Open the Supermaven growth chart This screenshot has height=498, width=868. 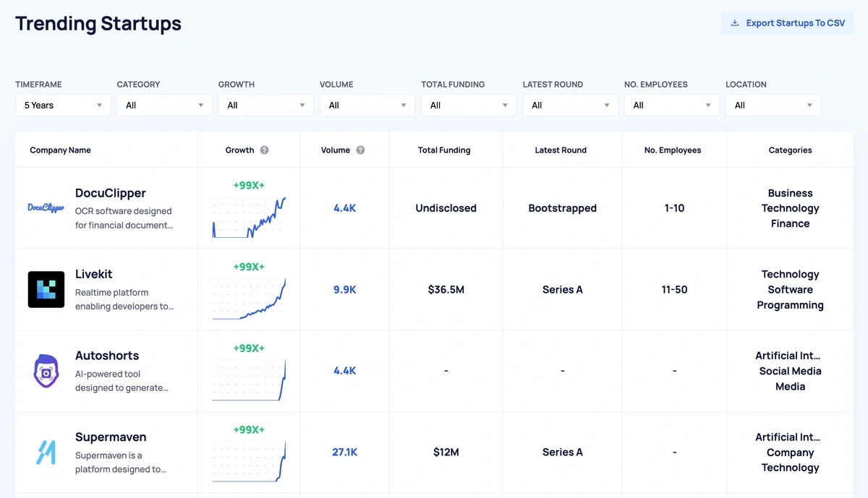tap(249, 461)
